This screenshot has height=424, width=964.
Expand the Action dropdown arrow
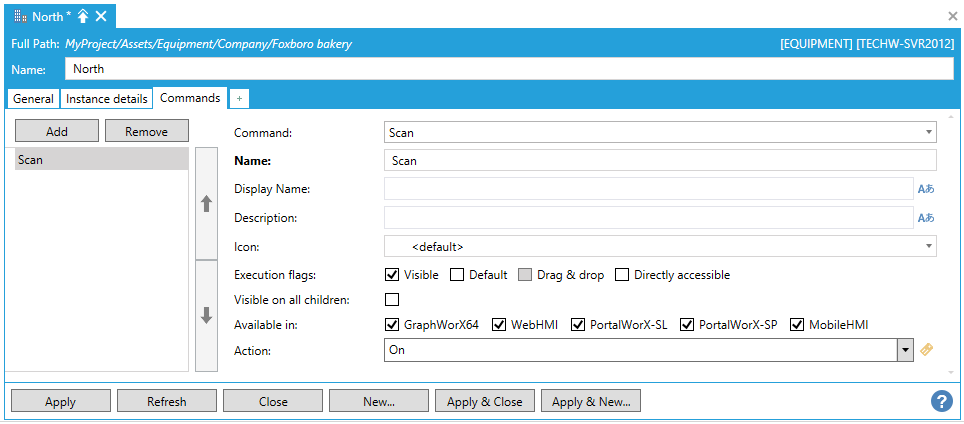click(904, 350)
